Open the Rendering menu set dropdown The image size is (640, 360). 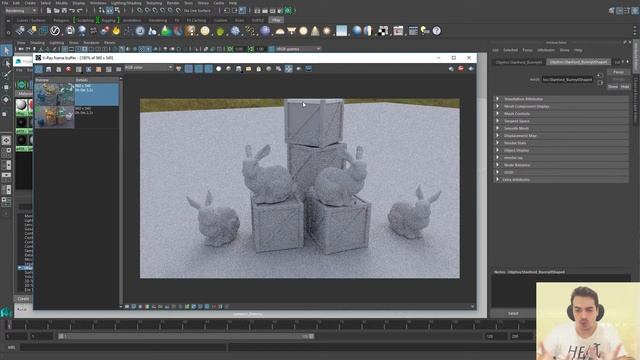coord(21,11)
